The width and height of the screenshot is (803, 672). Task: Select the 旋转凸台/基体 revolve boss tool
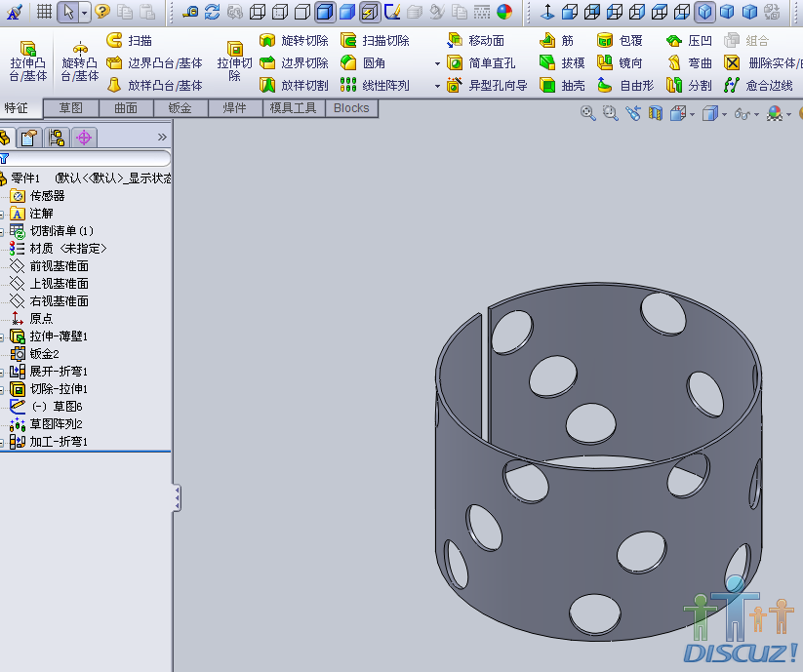(79, 60)
